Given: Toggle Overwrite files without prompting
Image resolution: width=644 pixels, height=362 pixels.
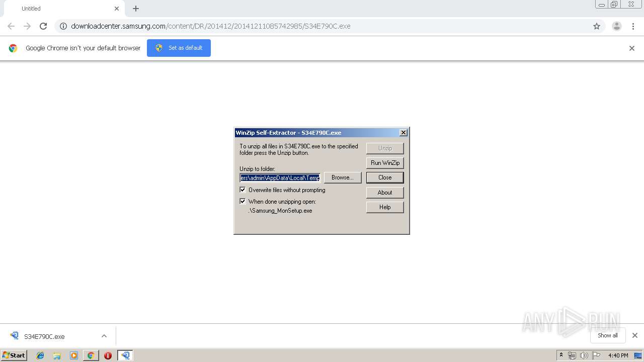Looking at the screenshot, I should [243, 190].
